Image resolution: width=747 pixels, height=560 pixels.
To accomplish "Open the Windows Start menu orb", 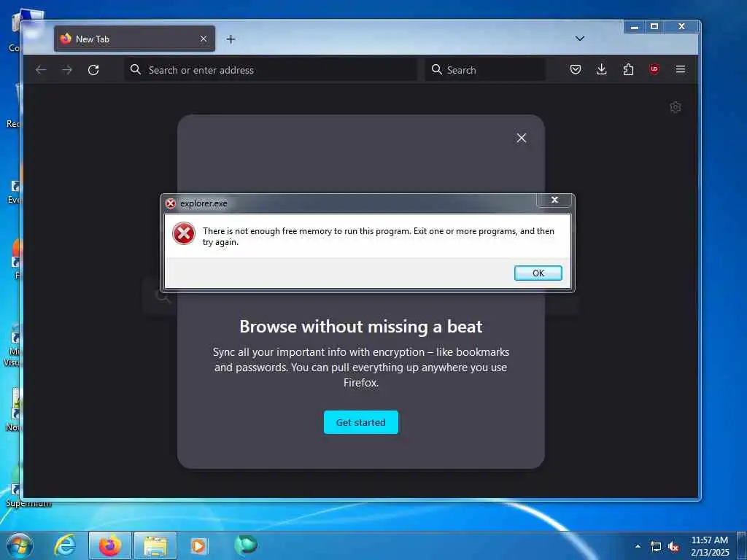I will point(20,545).
